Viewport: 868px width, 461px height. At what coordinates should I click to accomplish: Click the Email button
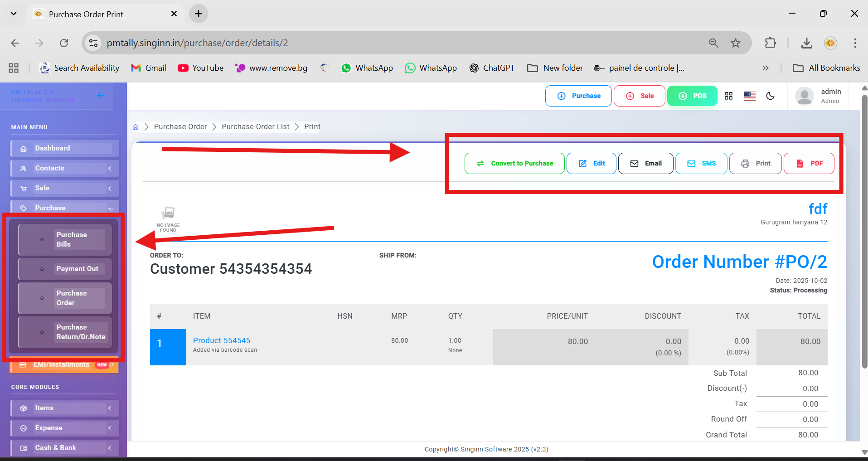(645, 164)
